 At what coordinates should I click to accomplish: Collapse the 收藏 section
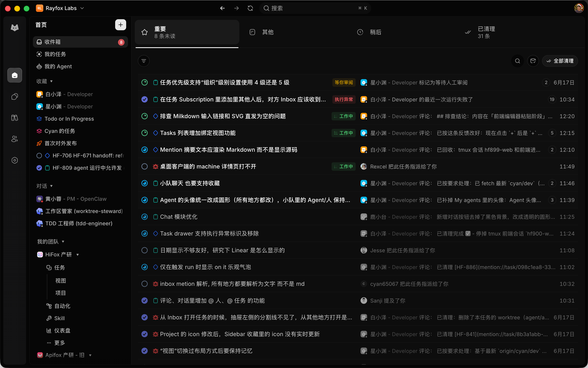coord(51,81)
